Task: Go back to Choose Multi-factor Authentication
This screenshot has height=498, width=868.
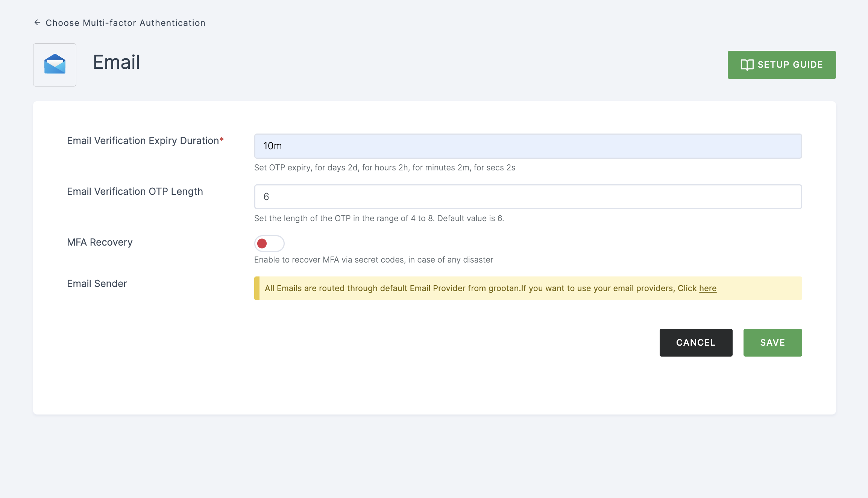Action: (x=125, y=23)
